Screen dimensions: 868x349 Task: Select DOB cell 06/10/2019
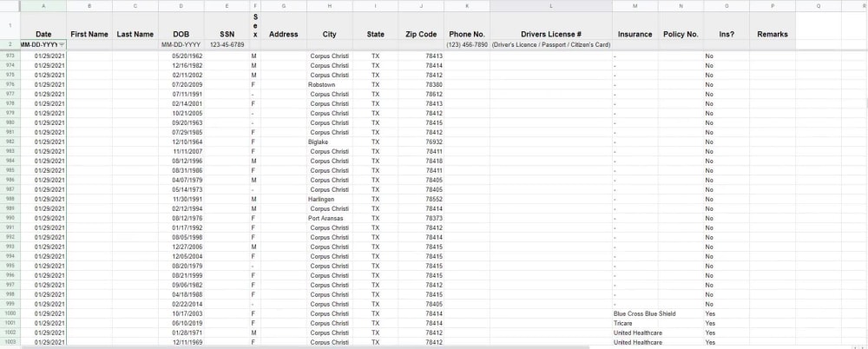pyautogui.click(x=181, y=323)
